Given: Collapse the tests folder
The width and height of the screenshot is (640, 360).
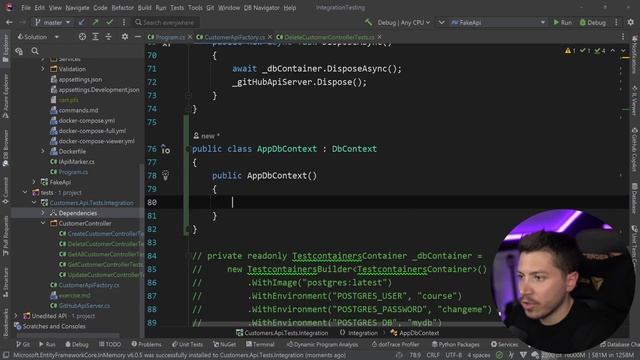Looking at the screenshot, I should click(25, 192).
